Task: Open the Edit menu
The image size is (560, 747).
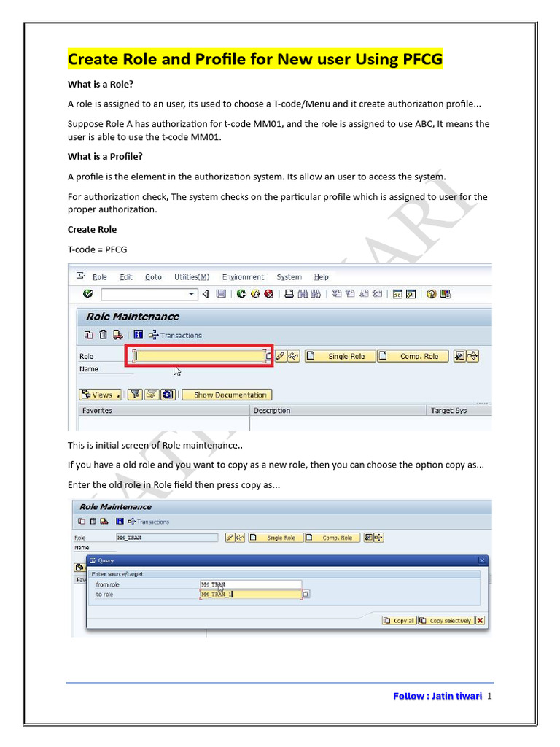Action: tap(125, 276)
